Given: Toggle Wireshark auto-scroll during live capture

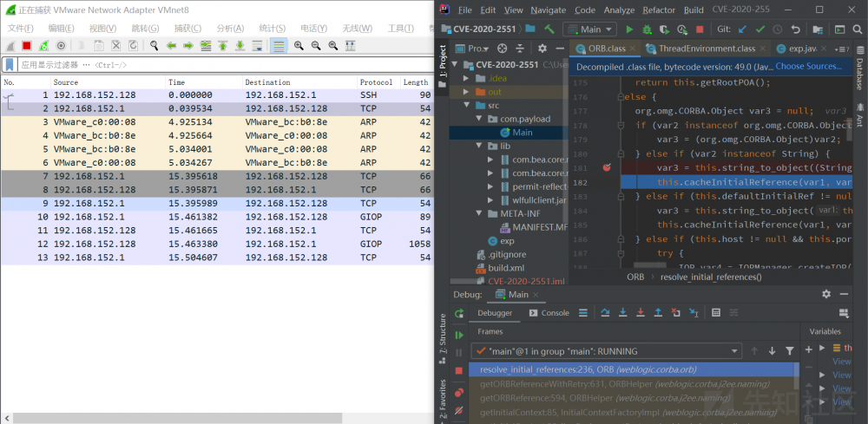Looking at the screenshot, I should [x=258, y=46].
